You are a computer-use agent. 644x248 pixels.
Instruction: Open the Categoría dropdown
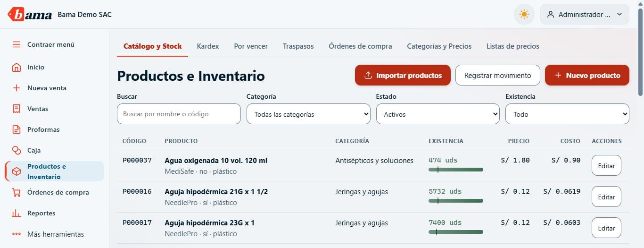(308, 114)
